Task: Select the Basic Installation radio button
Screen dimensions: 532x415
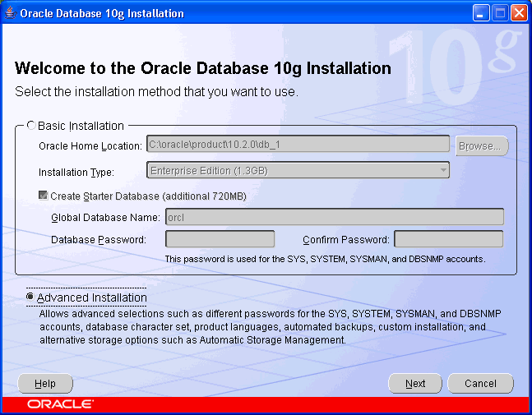Action: point(31,126)
